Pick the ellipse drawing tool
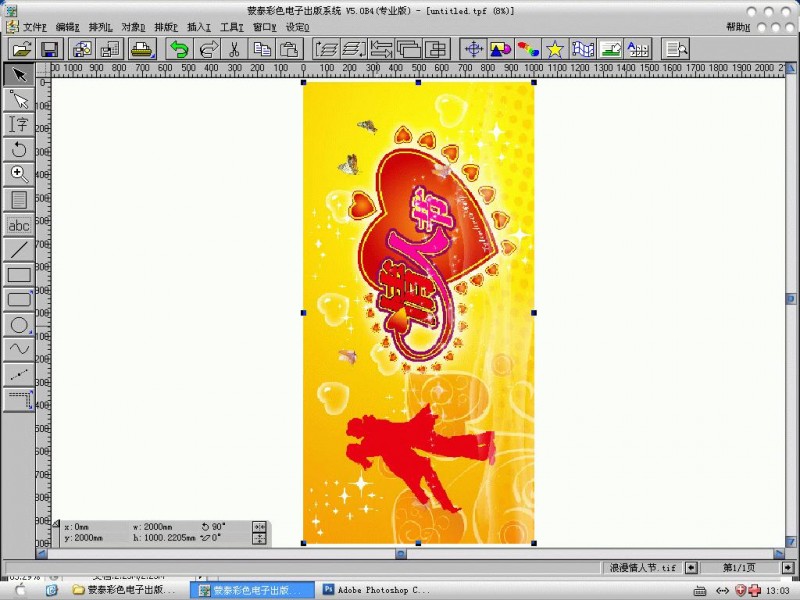 pyautogui.click(x=19, y=324)
